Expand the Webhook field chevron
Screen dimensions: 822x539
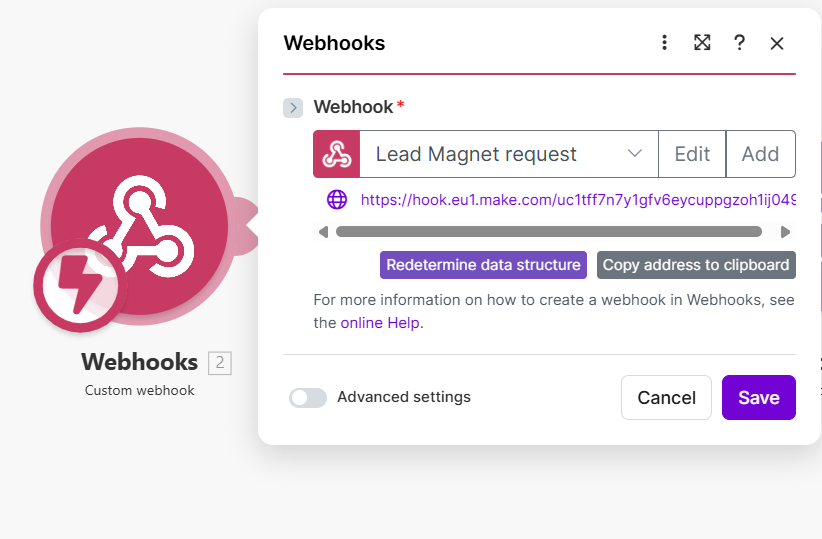tap(293, 108)
